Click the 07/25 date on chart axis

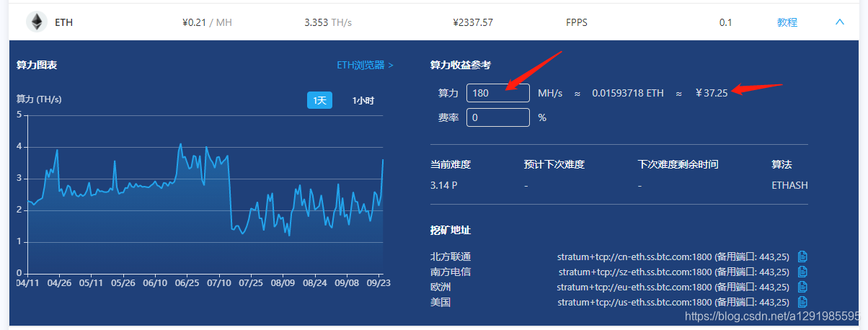click(x=251, y=282)
